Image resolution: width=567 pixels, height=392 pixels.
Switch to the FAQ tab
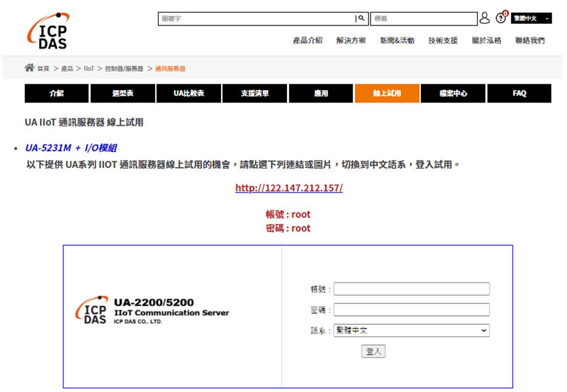(x=519, y=93)
